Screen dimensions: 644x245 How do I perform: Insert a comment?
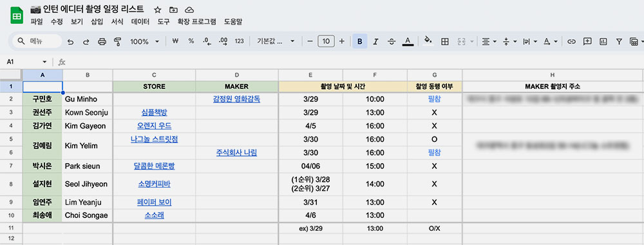pyautogui.click(x=587, y=41)
